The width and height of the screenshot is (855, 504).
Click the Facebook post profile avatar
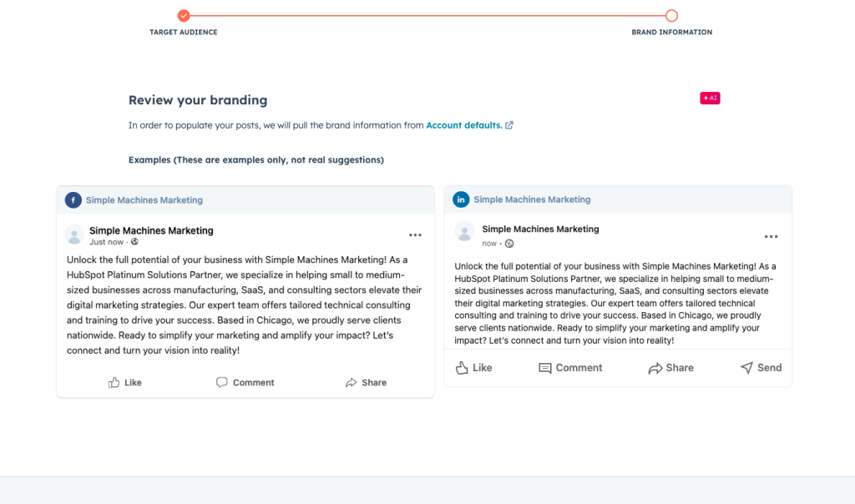pos(74,235)
